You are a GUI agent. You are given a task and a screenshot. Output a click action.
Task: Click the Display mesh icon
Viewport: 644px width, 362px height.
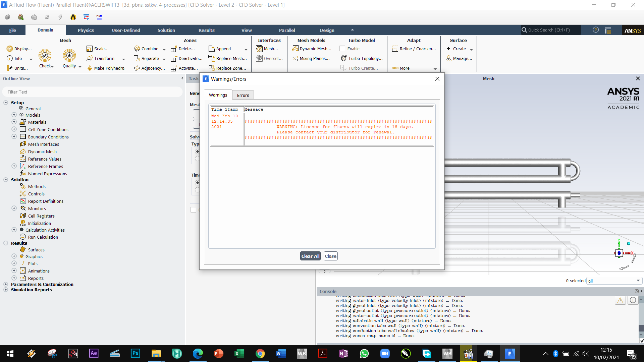pyautogui.click(x=19, y=49)
